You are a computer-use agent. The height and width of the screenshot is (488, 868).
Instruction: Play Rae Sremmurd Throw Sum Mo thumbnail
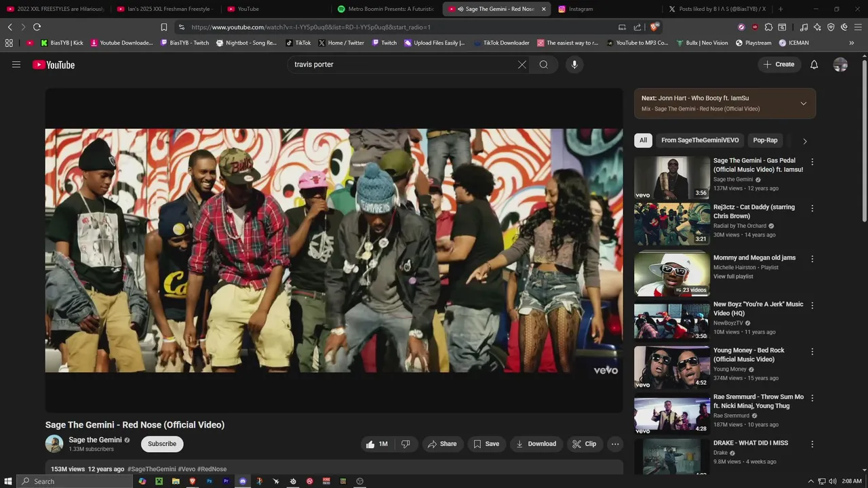(x=672, y=413)
